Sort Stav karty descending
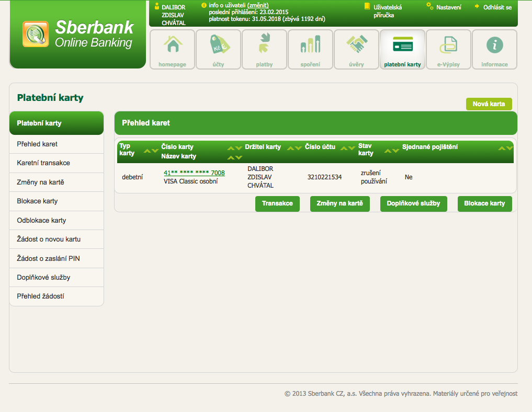 (x=395, y=151)
